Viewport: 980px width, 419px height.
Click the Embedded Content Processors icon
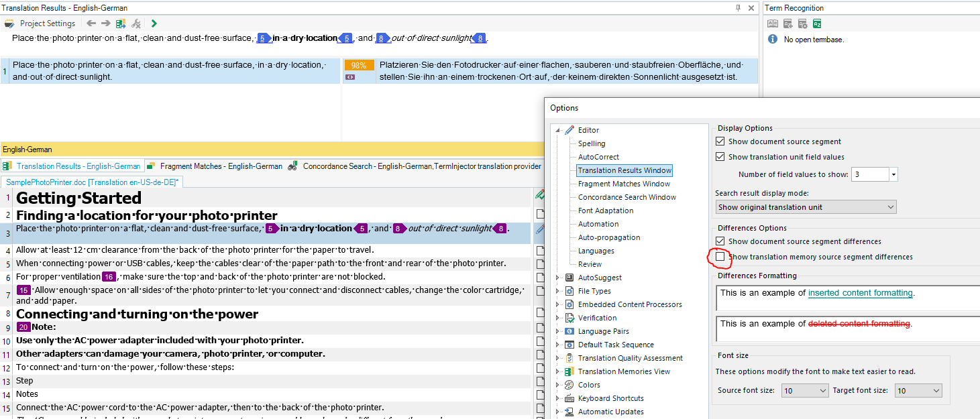point(569,304)
